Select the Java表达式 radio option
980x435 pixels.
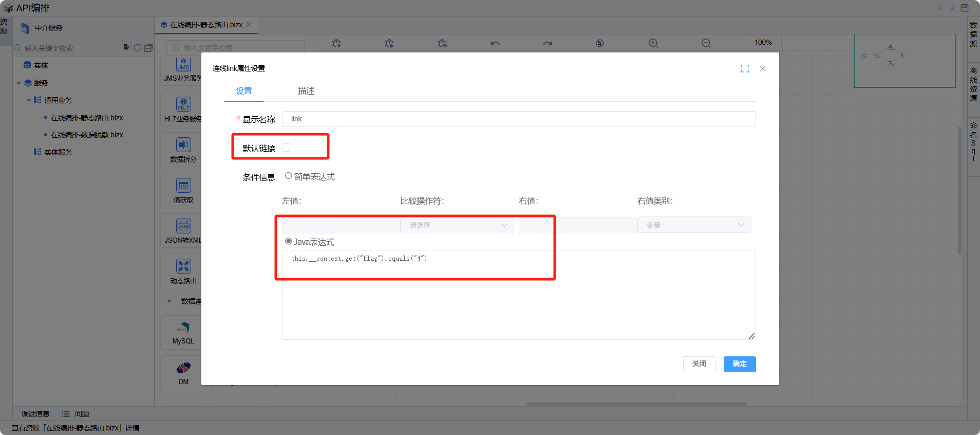289,241
